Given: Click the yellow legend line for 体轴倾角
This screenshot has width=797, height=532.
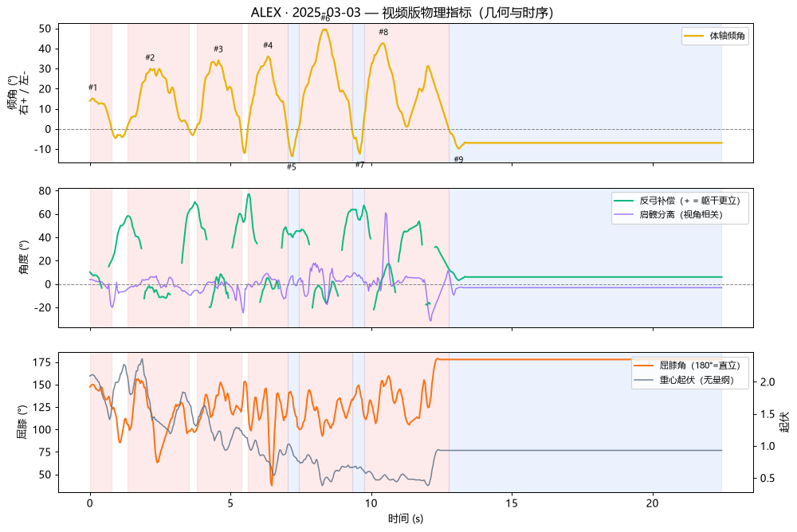Looking at the screenshot, I should click(x=694, y=36).
